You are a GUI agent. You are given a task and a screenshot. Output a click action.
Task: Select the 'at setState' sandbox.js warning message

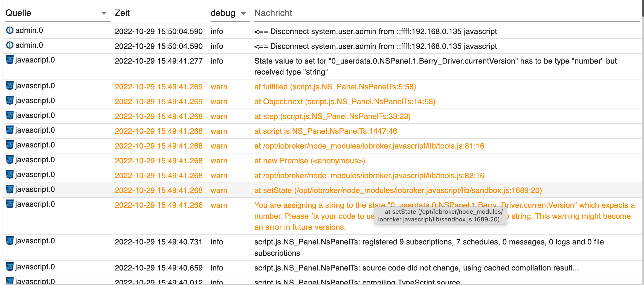[398, 190]
